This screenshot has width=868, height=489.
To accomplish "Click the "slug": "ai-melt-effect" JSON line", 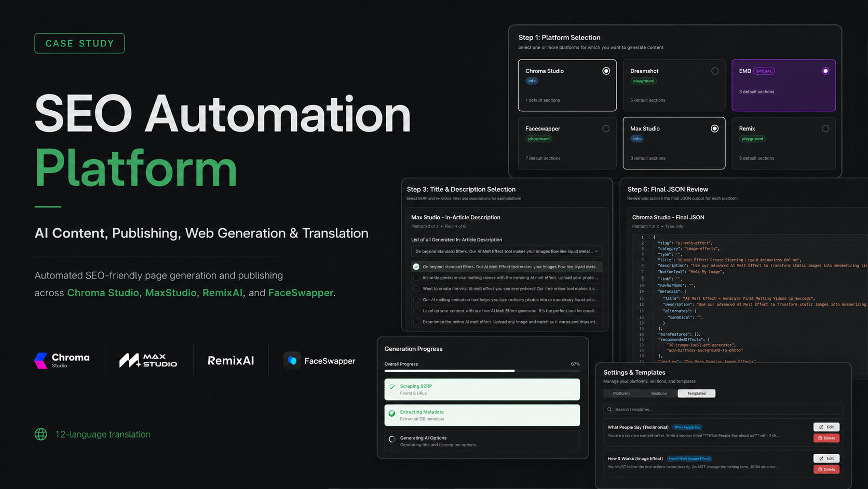I will point(685,243).
